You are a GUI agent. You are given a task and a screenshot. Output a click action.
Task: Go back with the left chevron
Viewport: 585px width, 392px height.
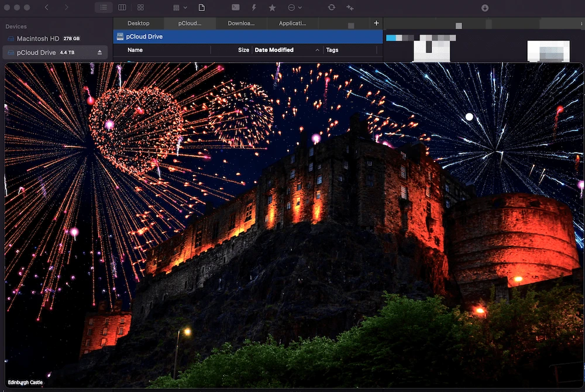(x=47, y=8)
